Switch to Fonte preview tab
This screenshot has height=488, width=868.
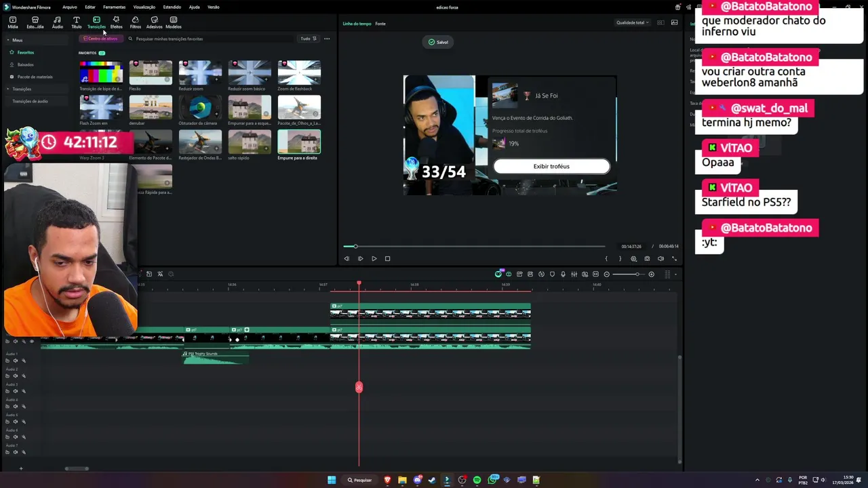pos(380,24)
